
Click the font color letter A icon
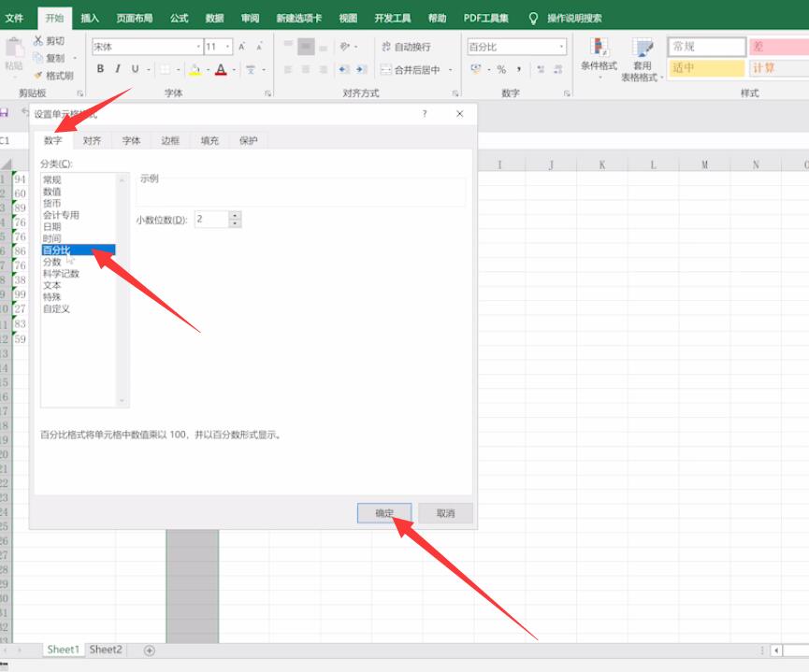click(x=221, y=69)
